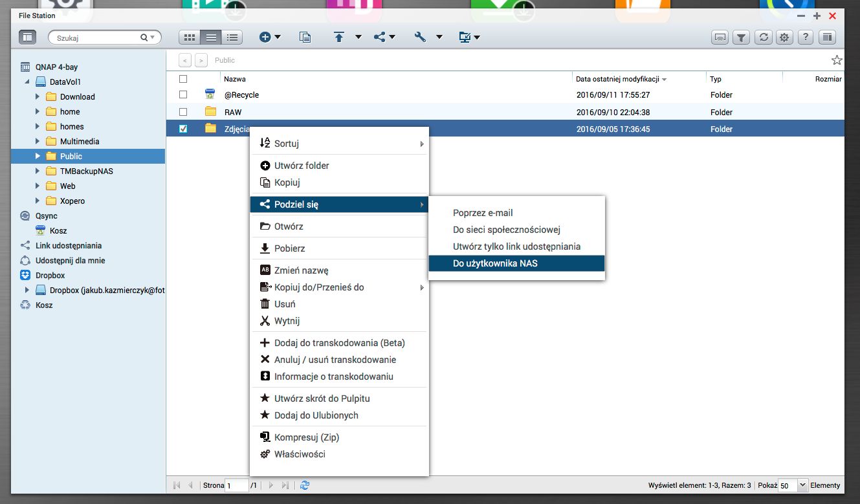Click the network media player icon
The height and width of the screenshot is (504, 860).
pyautogui.click(x=720, y=38)
